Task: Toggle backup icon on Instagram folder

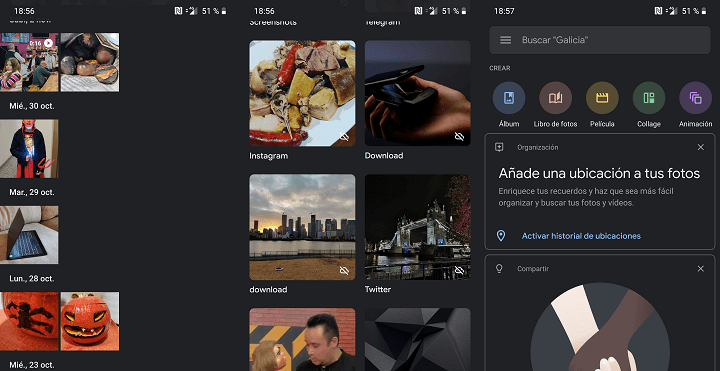Action: tap(344, 136)
